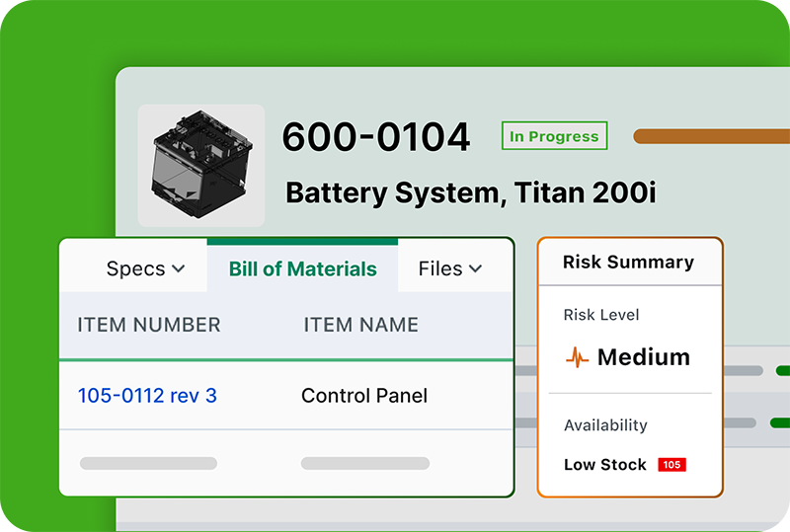
Task: Click the brown progress bar
Action: pos(711,136)
